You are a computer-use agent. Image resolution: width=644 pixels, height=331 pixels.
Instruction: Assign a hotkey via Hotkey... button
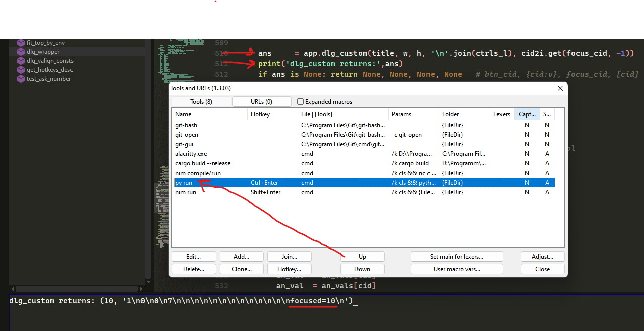point(289,269)
